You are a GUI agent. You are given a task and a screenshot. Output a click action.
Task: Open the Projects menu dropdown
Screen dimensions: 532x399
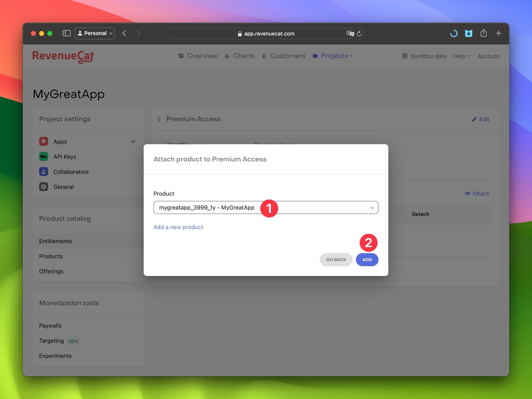(x=332, y=56)
